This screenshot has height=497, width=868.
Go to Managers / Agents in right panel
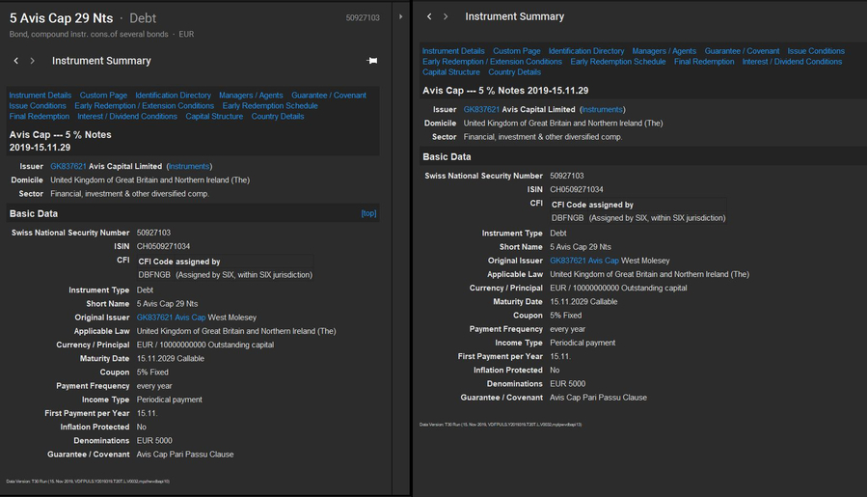[664, 51]
